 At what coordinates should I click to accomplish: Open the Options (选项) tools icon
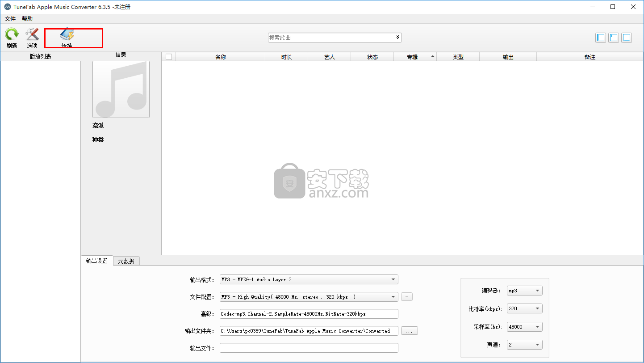tap(32, 34)
